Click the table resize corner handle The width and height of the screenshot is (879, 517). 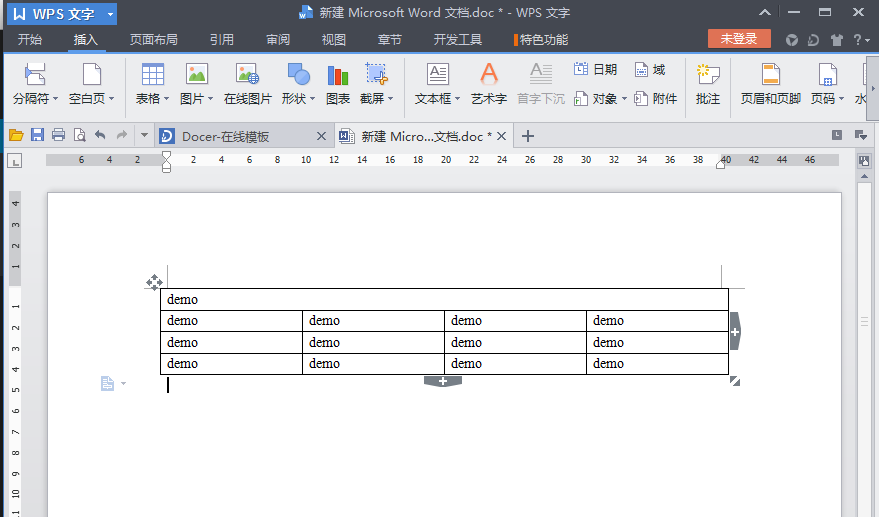coord(735,381)
